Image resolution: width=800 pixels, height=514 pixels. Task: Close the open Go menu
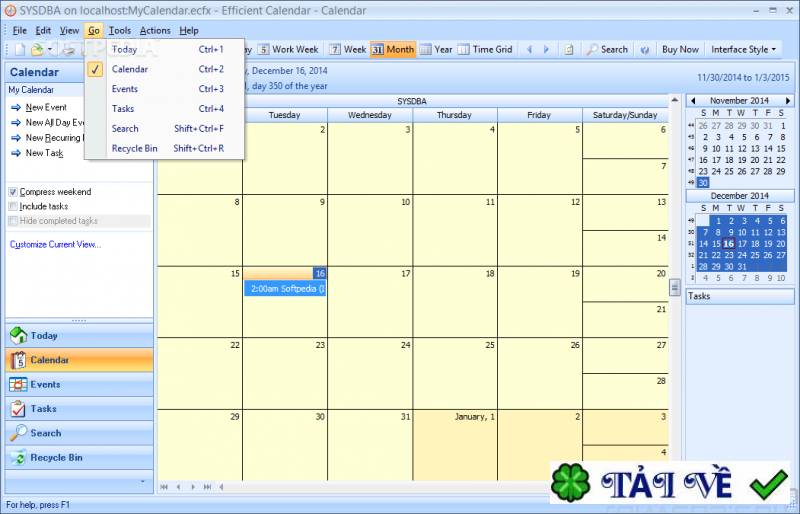point(94,31)
